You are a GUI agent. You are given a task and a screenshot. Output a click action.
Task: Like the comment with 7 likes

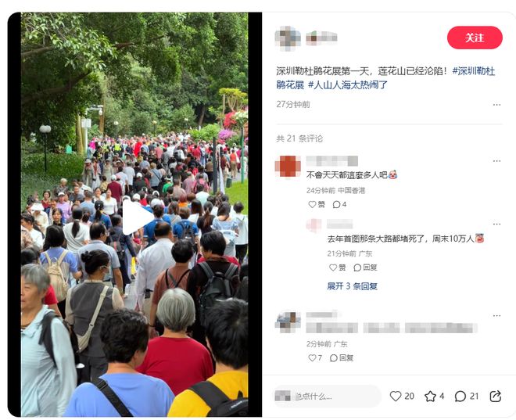pos(315,357)
